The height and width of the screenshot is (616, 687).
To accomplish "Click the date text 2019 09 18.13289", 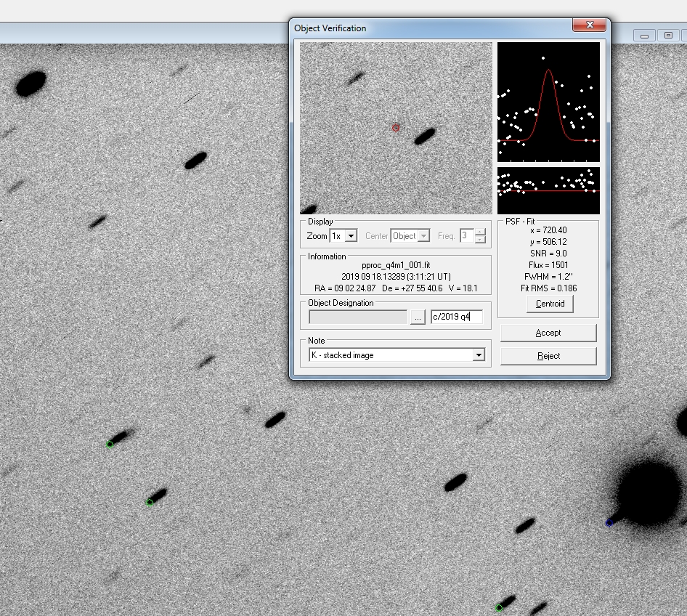I will 373,277.
